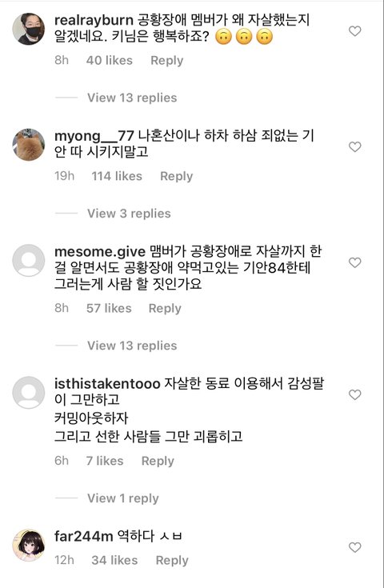Expand View 13 replies under realrayburn
The image size is (384, 588).
132,98
